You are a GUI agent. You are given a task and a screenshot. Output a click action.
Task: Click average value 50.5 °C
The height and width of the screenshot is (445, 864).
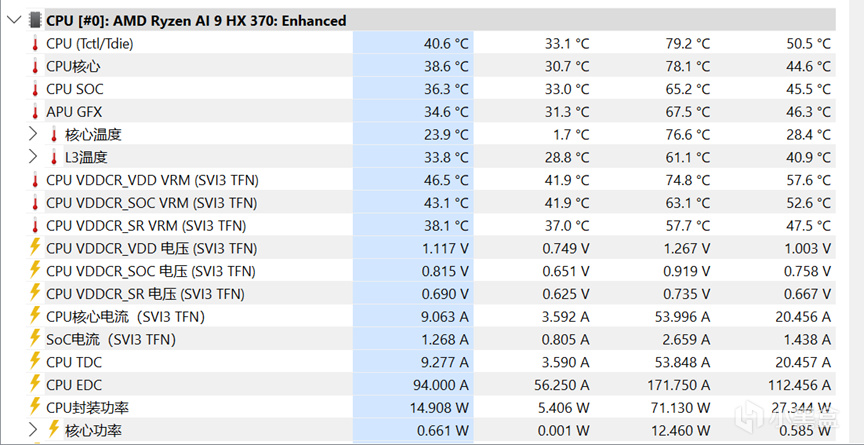tap(808, 44)
